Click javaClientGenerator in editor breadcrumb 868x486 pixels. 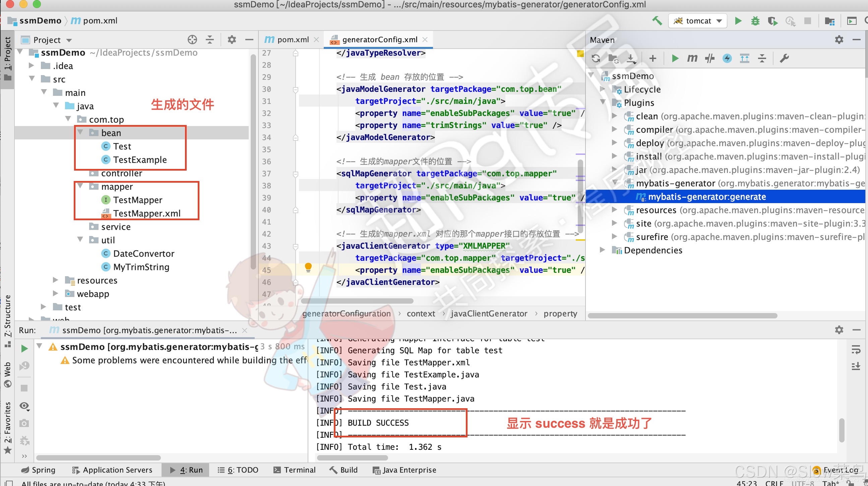click(489, 314)
